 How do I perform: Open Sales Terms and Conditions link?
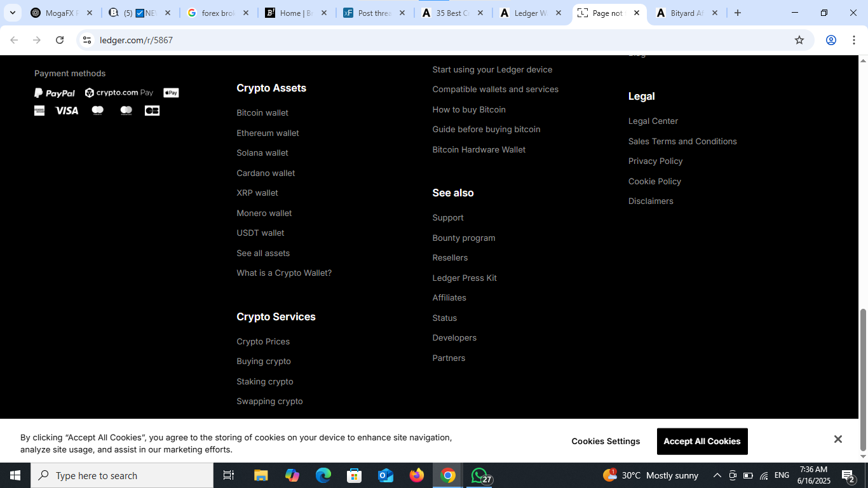[682, 141]
